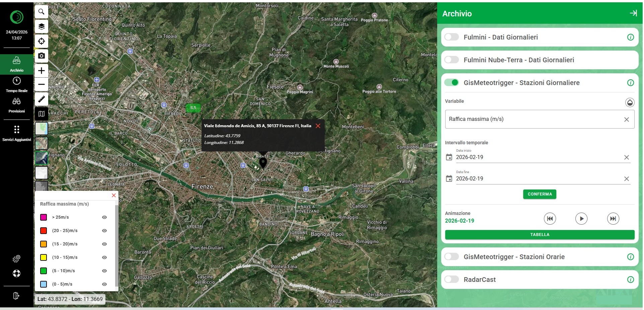This screenshot has height=310, width=644.
Task: Open the Previsioni section
Action: point(17,105)
